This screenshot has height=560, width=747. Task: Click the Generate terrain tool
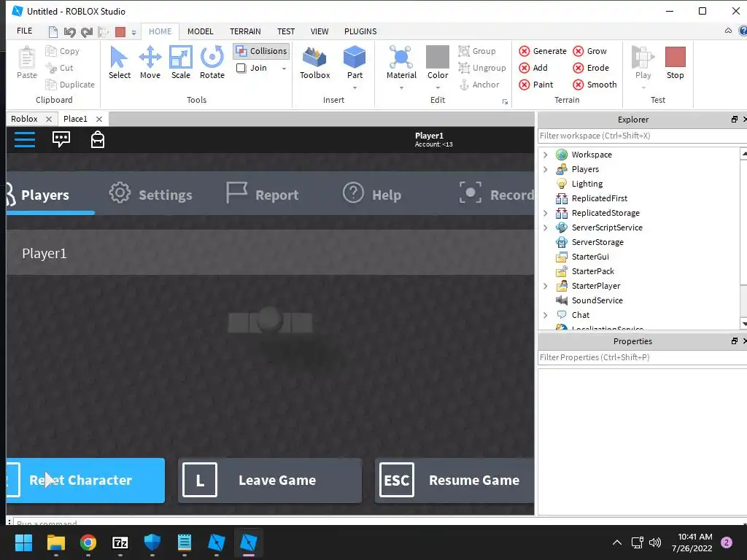tap(543, 51)
